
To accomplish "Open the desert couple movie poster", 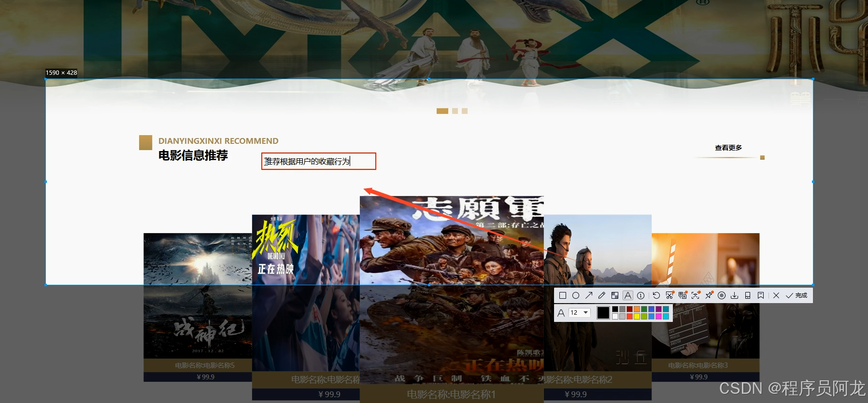I will 598,293.
